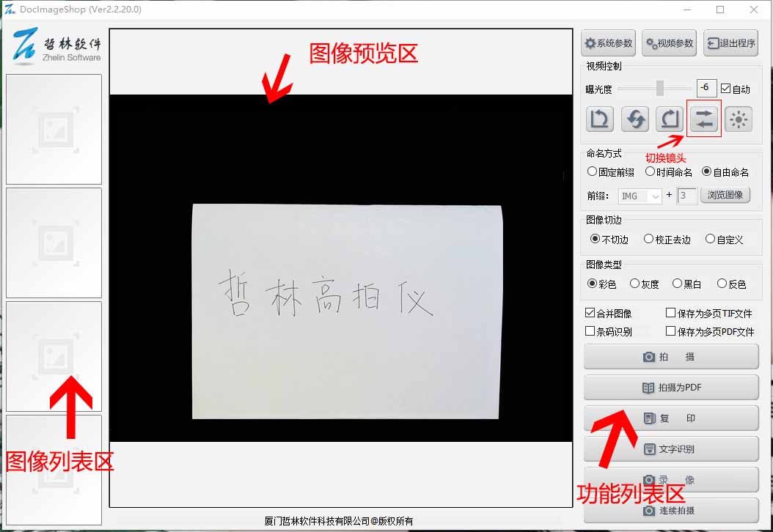
Task: Click the 拍摄为PDF button
Action: (670, 387)
